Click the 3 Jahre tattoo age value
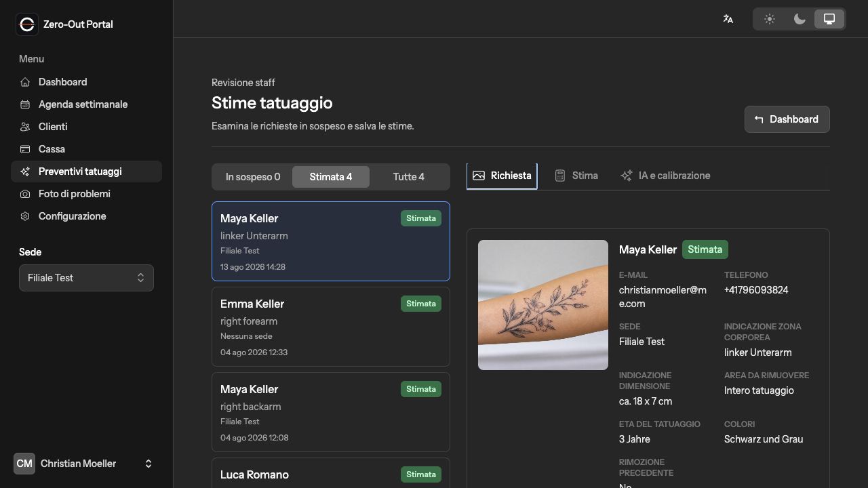Image resolution: width=868 pixels, height=488 pixels. pos(635,439)
